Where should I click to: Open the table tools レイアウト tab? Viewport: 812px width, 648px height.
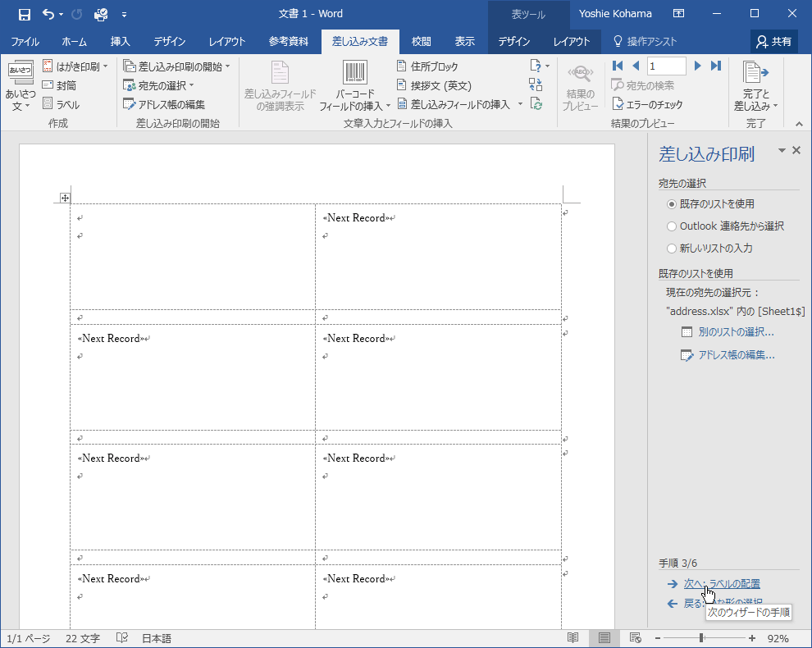pos(571,42)
